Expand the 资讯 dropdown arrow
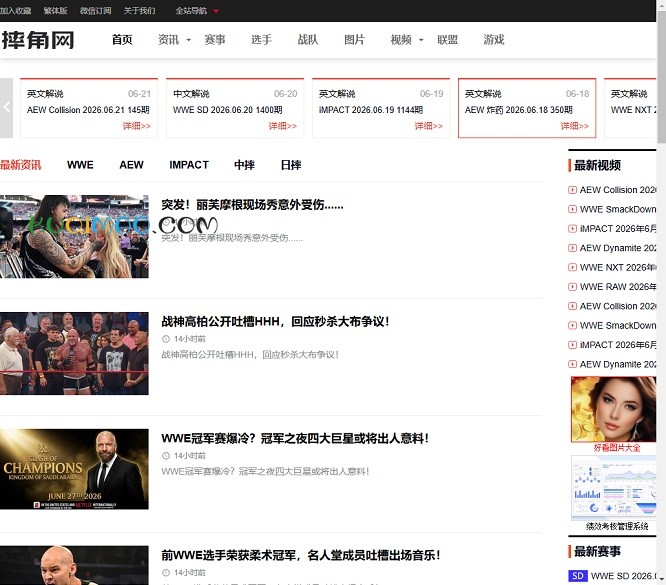This screenshot has width=666, height=585. pos(189,40)
